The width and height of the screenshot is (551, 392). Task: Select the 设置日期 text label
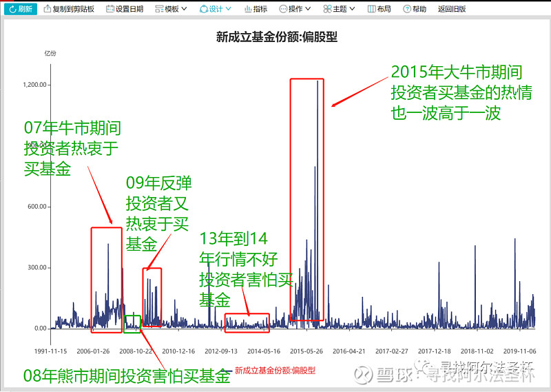129,9
